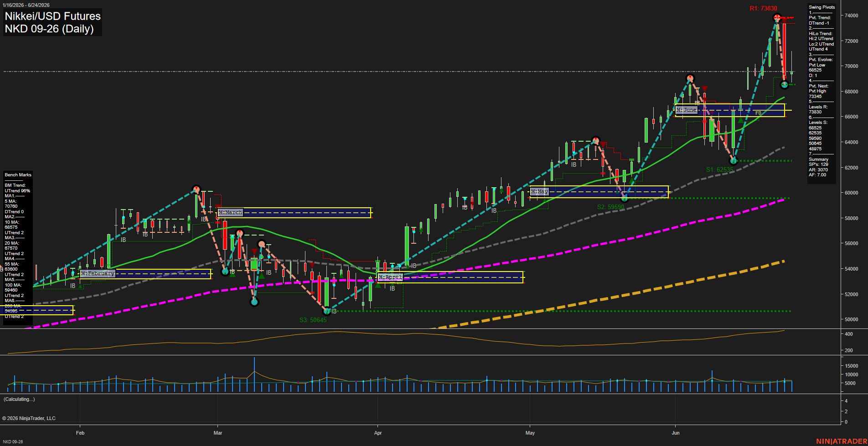The width and height of the screenshot is (868, 446).
Task: Click the 'Bench Marks' panel heading
Action: pyautogui.click(x=18, y=175)
